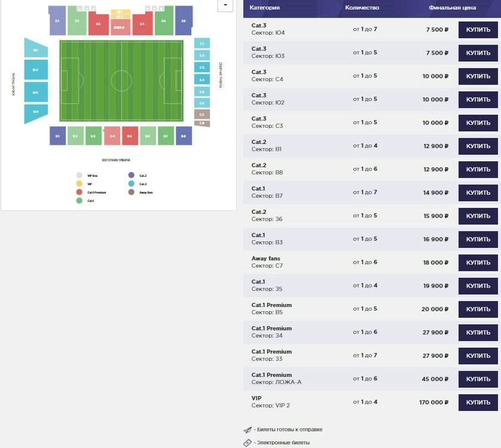Open the Cat.1 Premium sector B5 row
Viewport: 501px width, 448px height.
coord(299,309)
